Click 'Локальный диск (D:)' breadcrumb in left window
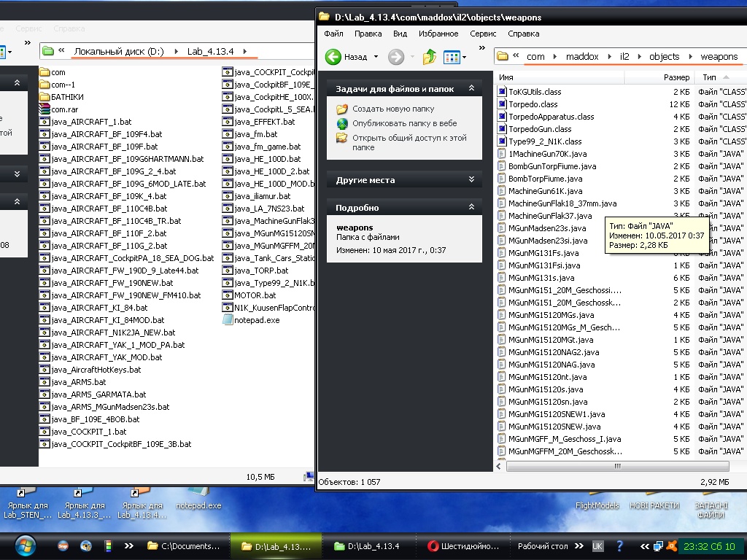Viewport: 747px width, 560px height. click(x=119, y=52)
